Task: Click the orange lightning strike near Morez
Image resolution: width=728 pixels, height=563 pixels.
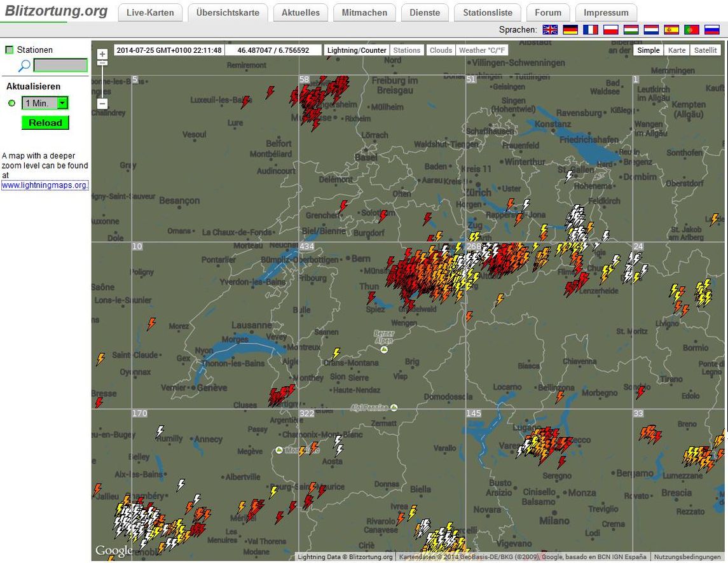Action: [x=151, y=324]
